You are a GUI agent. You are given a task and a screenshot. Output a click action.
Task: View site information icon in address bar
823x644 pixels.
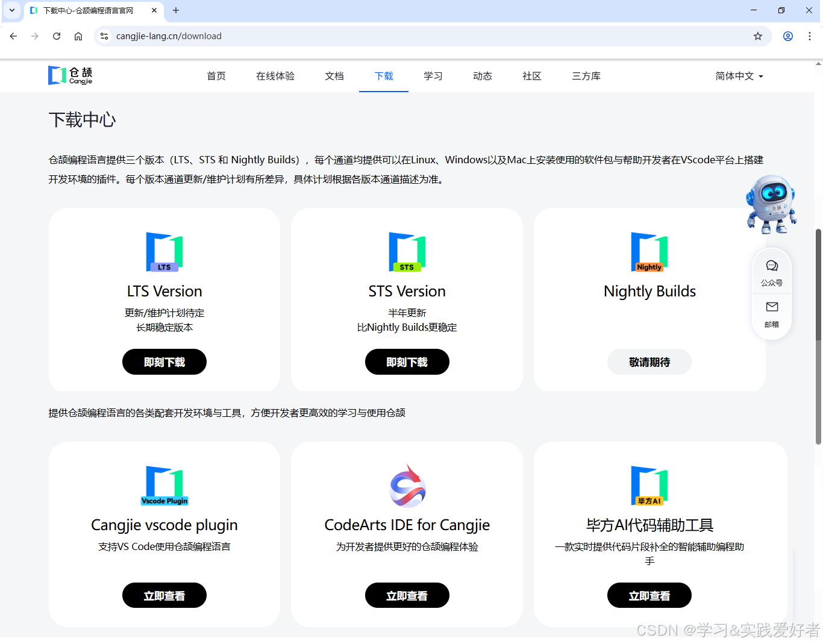104,36
